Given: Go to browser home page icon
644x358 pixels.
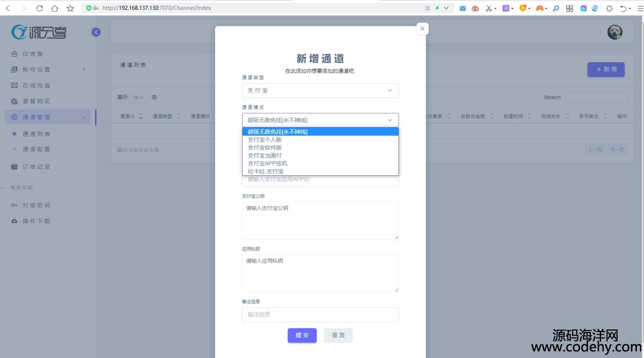Looking at the screenshot, I should tap(54, 8).
